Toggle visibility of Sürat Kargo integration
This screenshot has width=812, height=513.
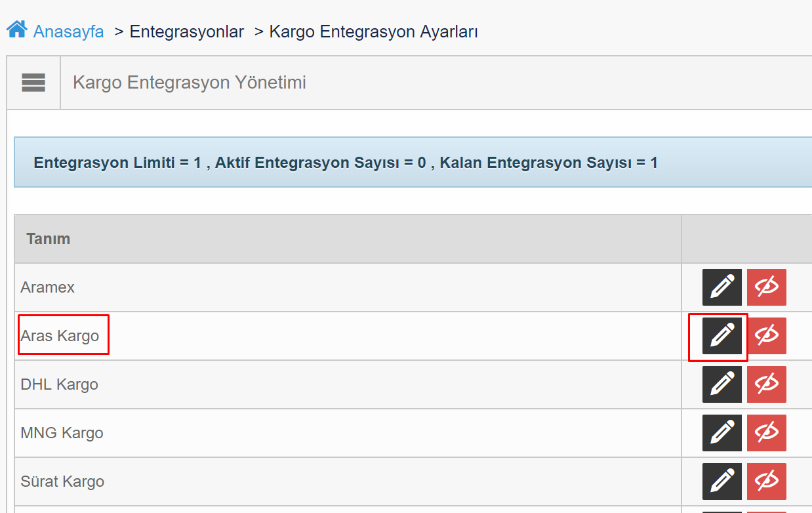click(x=767, y=482)
